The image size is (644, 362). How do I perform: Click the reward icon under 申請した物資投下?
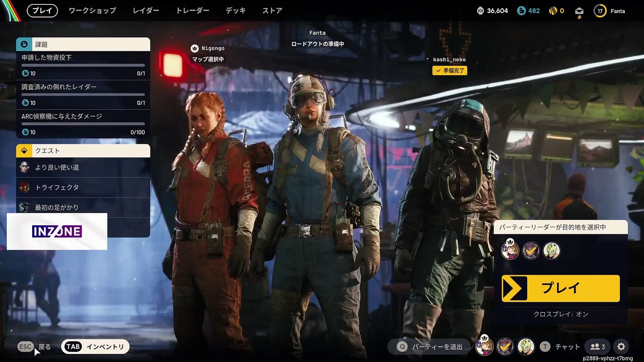[25, 73]
